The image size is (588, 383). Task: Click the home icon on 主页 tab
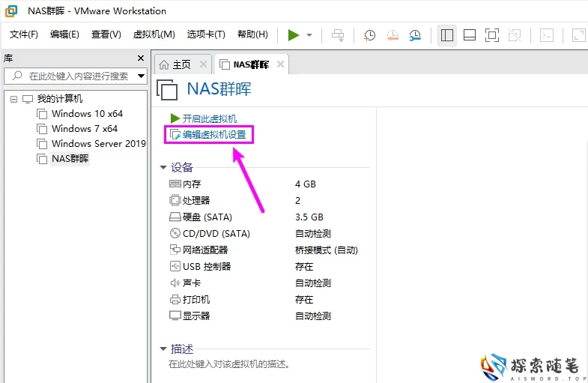click(164, 65)
